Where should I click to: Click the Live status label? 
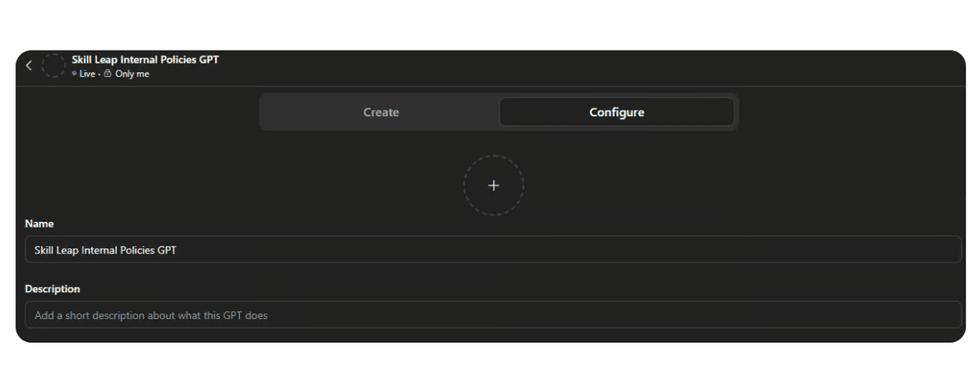tap(87, 73)
